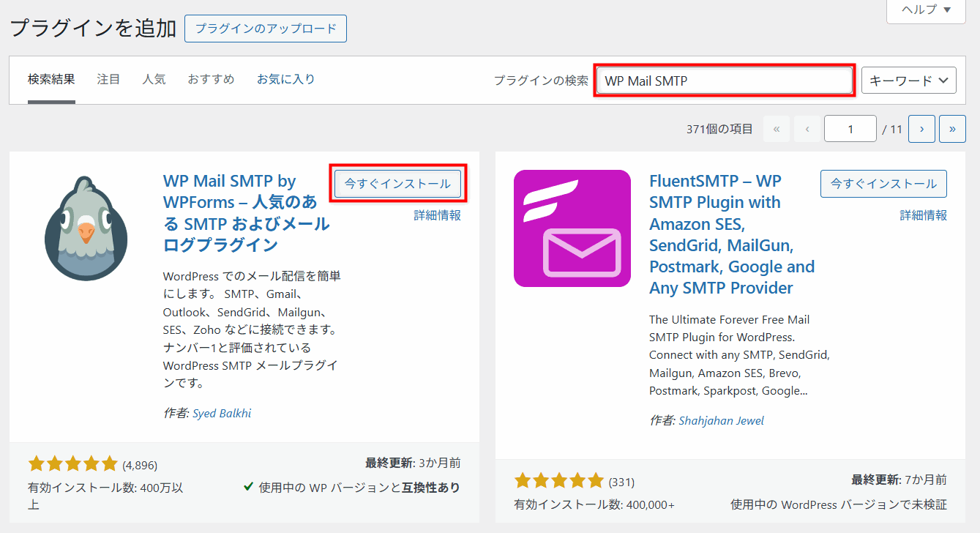
Task: Click 最終更新: 7か月前 text
Action: point(899,480)
